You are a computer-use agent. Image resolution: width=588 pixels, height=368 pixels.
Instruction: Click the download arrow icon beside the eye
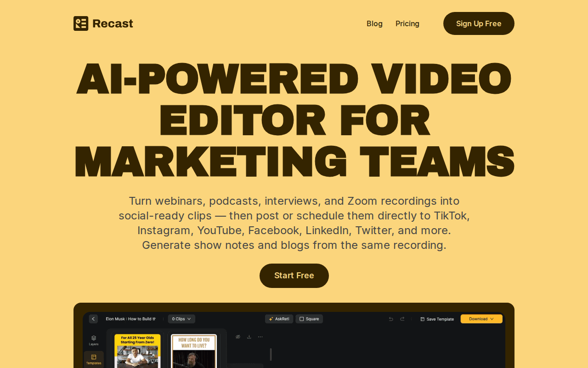tap(249, 337)
